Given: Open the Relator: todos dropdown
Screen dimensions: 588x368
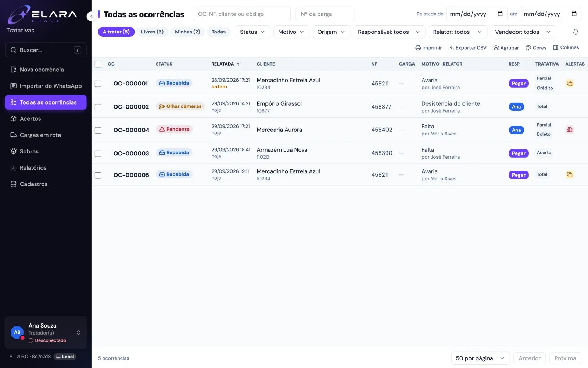Looking at the screenshot, I should pyautogui.click(x=458, y=32).
